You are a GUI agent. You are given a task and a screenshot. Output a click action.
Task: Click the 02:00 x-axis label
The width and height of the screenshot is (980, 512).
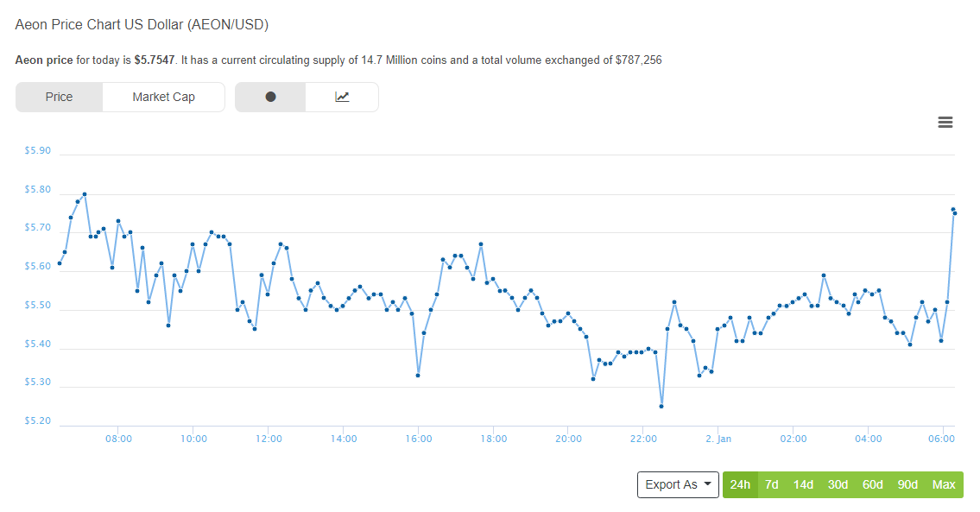(793, 439)
